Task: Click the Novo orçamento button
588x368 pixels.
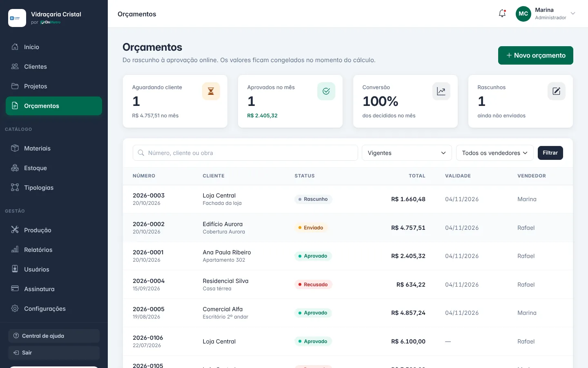Action: (x=536, y=55)
